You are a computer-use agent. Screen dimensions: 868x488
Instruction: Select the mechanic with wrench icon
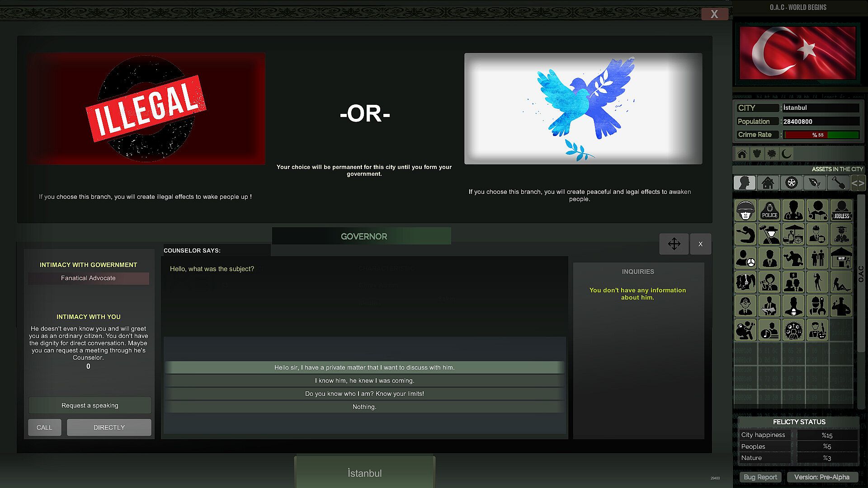817,306
